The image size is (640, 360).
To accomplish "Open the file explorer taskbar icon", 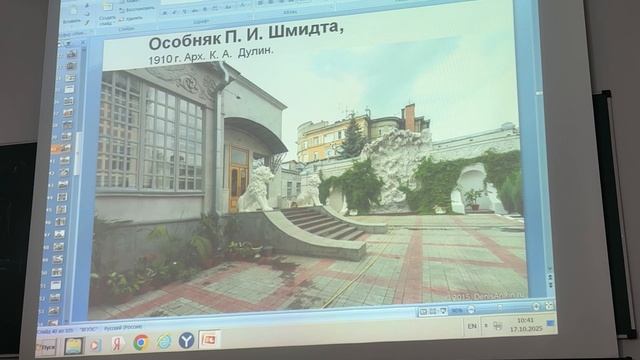I will (74, 346).
